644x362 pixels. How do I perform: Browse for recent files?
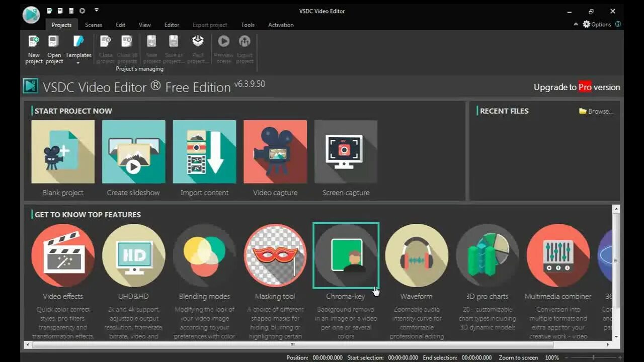(596, 111)
